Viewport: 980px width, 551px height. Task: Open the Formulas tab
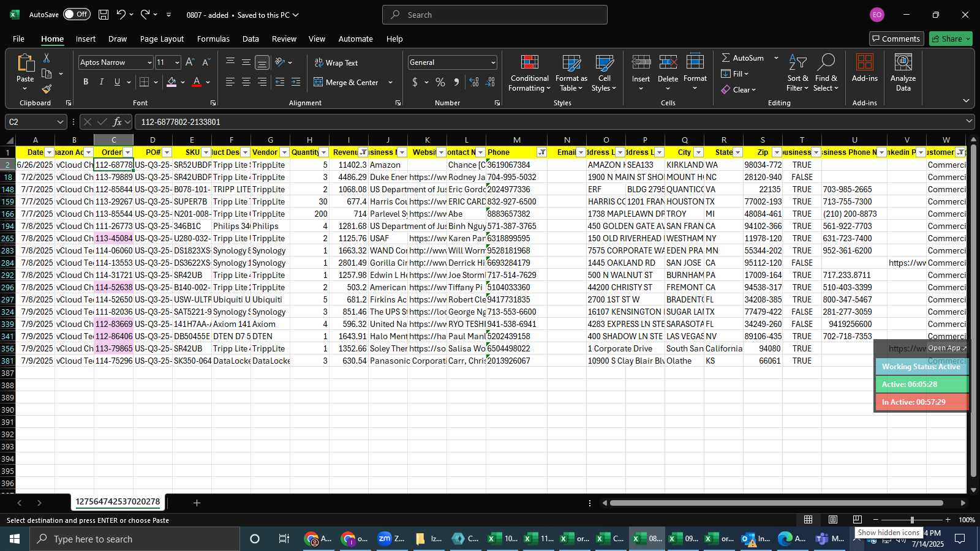213,39
